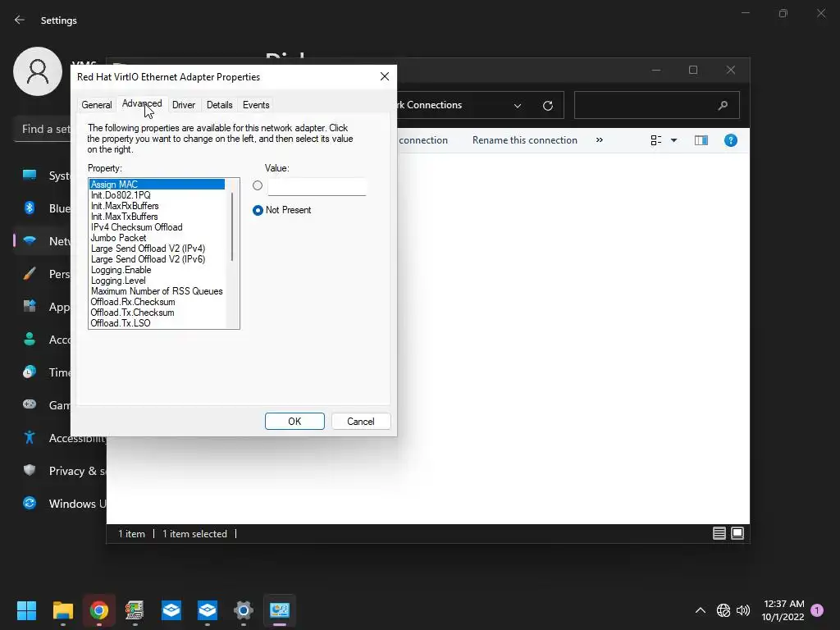
Task: Select Logging.Level property
Action: [157, 281]
